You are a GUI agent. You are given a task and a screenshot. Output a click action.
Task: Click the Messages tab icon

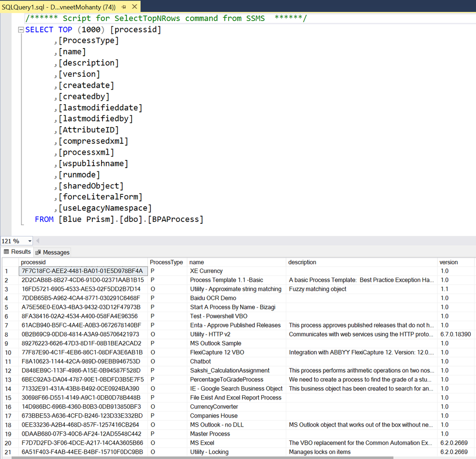point(39,252)
